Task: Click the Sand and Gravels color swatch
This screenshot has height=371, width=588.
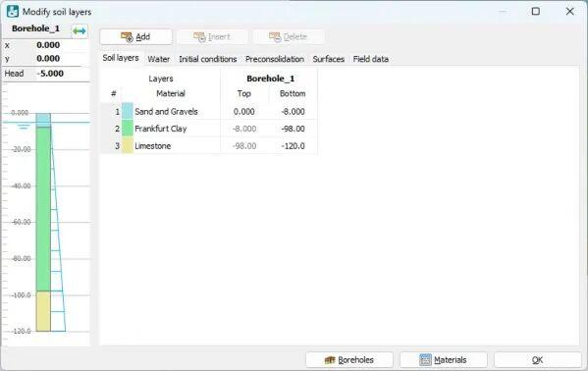Action: pos(128,111)
